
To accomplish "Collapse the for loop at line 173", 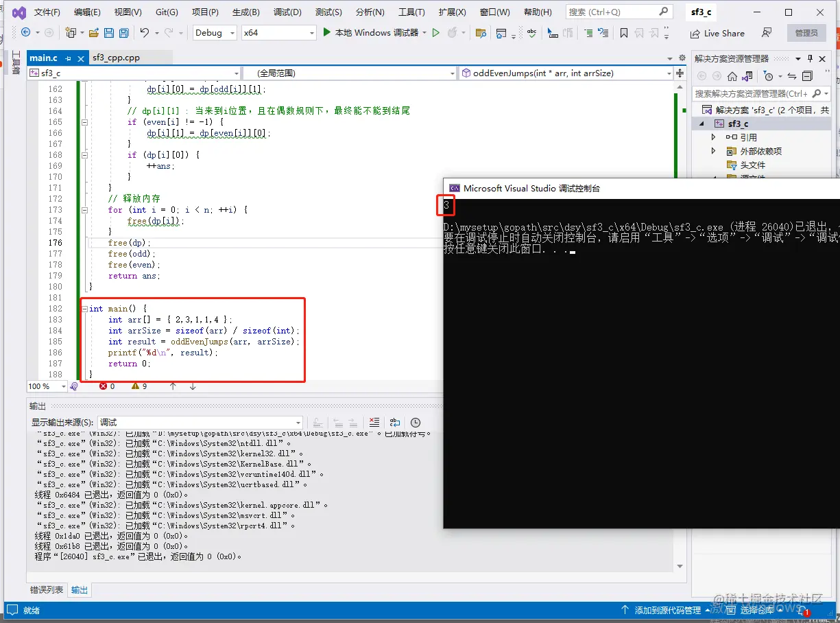I will (x=84, y=210).
